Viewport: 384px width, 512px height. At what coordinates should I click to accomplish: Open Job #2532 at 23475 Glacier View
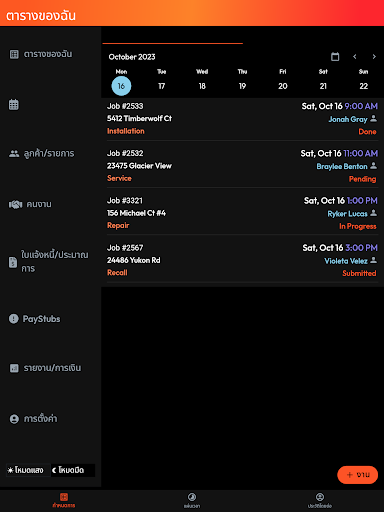[x=242, y=166]
